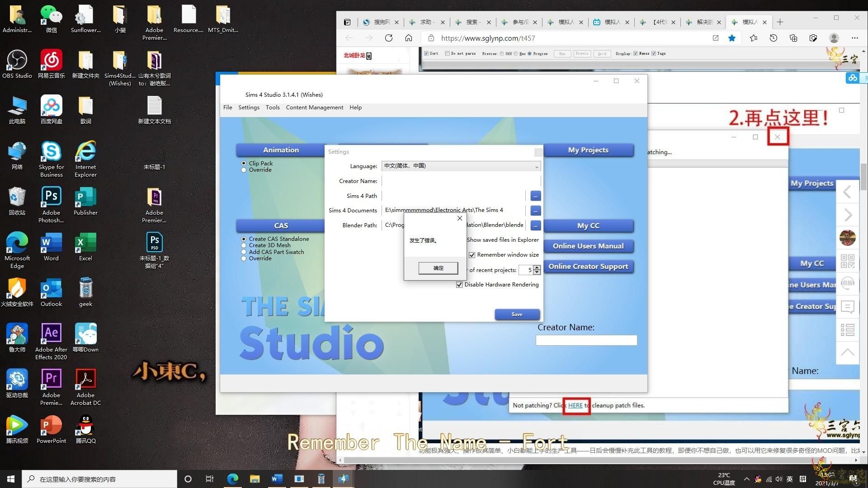The width and height of the screenshot is (868, 488).
Task: Switch to the 搜狗网 browser tab
Action: (x=381, y=22)
